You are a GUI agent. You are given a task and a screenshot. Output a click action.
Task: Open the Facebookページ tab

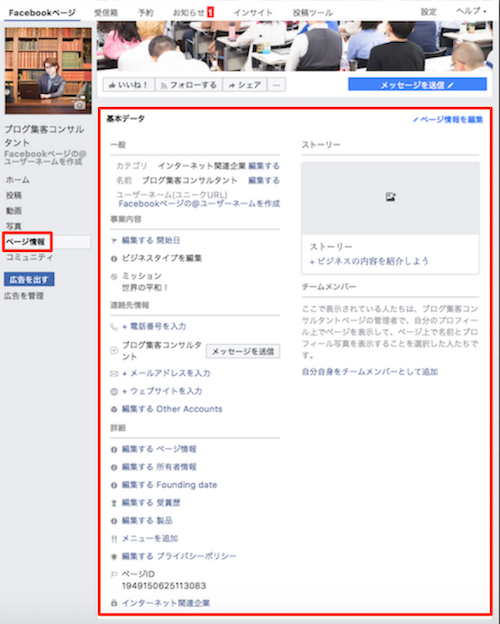click(x=42, y=12)
